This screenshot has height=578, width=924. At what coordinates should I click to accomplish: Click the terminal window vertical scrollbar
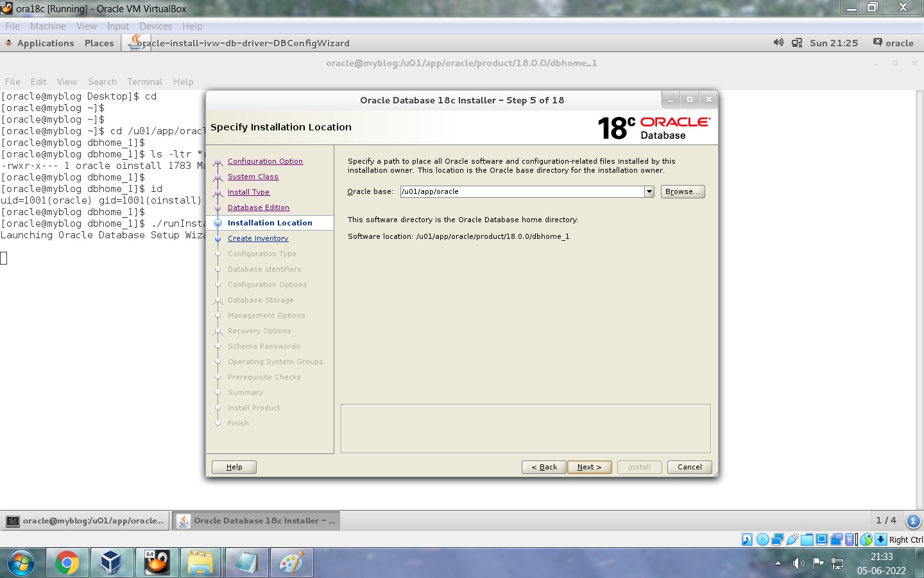[920, 299]
